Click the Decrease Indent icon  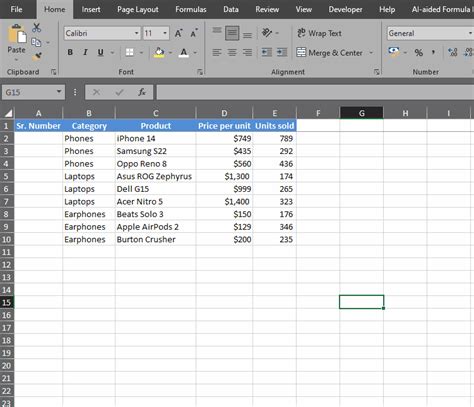coord(267,52)
